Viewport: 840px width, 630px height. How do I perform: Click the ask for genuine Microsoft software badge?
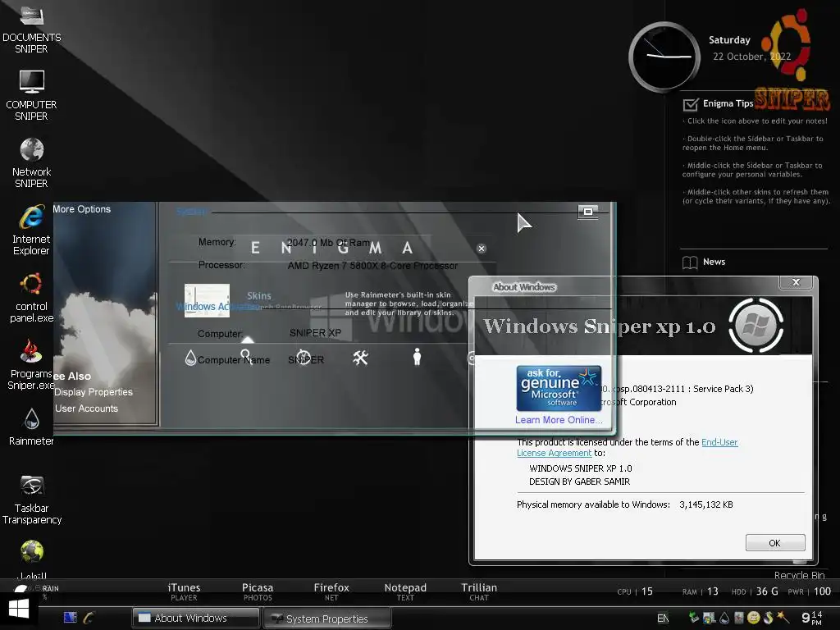click(559, 388)
